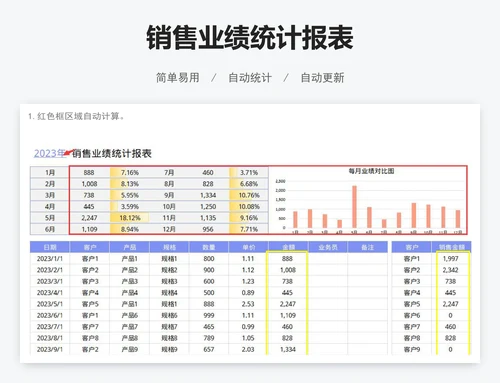Viewport: 500px width, 383px height.
Task: Click the unit price 2.53
Action: point(248,304)
